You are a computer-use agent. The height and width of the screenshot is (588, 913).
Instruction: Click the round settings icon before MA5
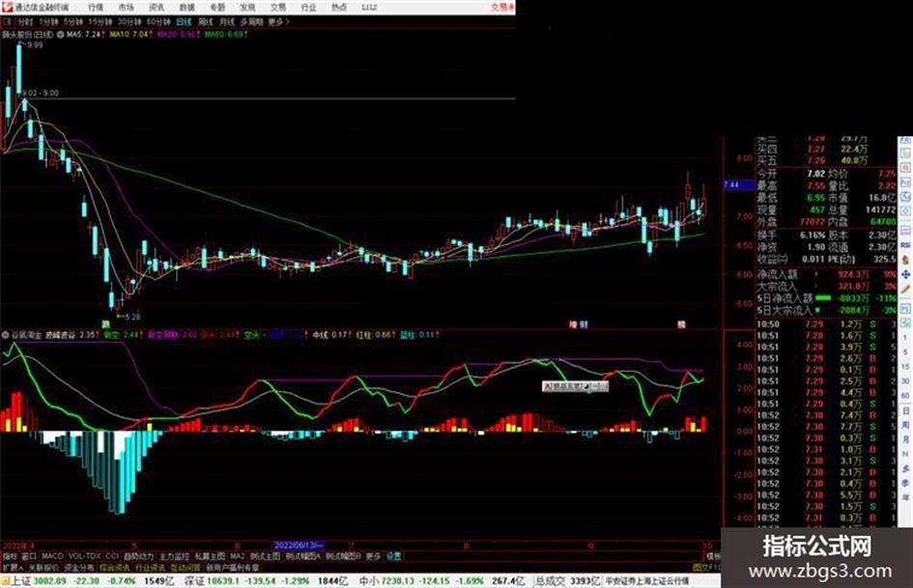(x=60, y=35)
